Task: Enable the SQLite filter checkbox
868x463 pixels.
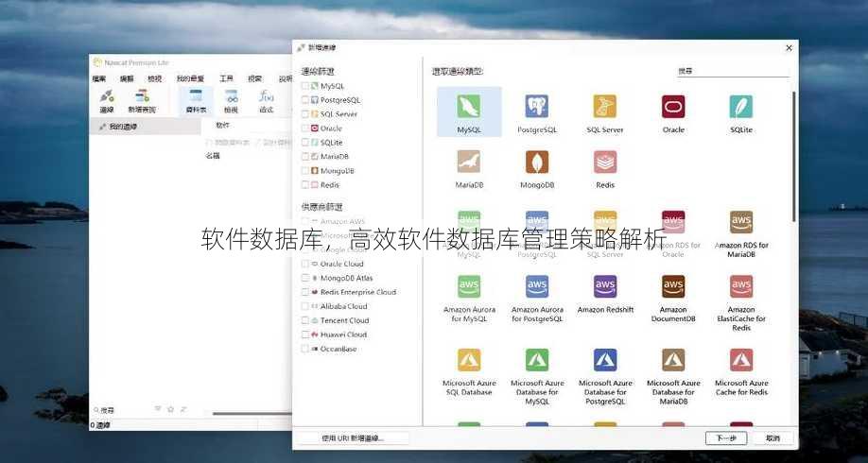Action: coord(305,142)
